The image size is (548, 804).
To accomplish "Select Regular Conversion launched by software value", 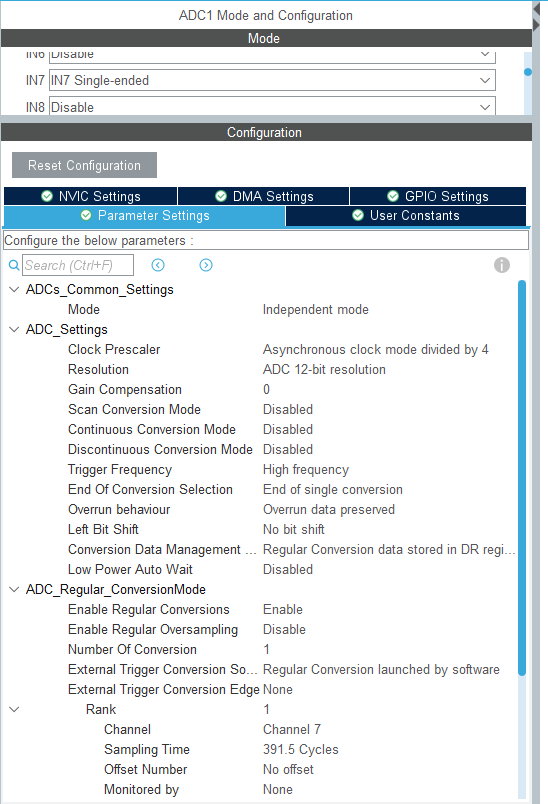I will point(381,670).
